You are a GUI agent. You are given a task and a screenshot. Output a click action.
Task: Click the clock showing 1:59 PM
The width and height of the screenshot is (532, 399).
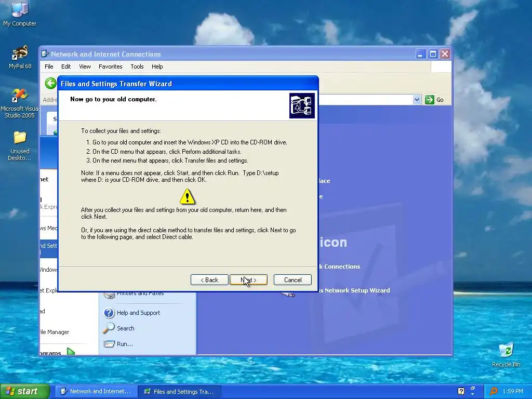513,392
